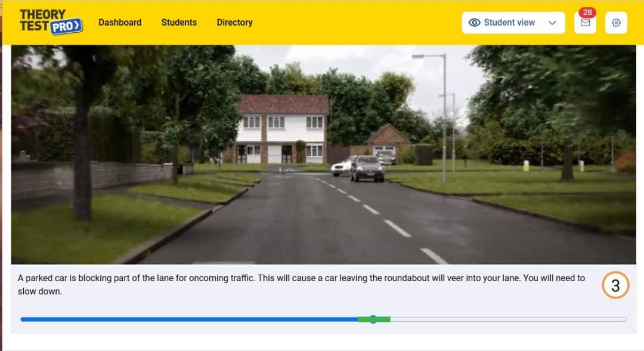Click the white house in the video clip

(283, 130)
